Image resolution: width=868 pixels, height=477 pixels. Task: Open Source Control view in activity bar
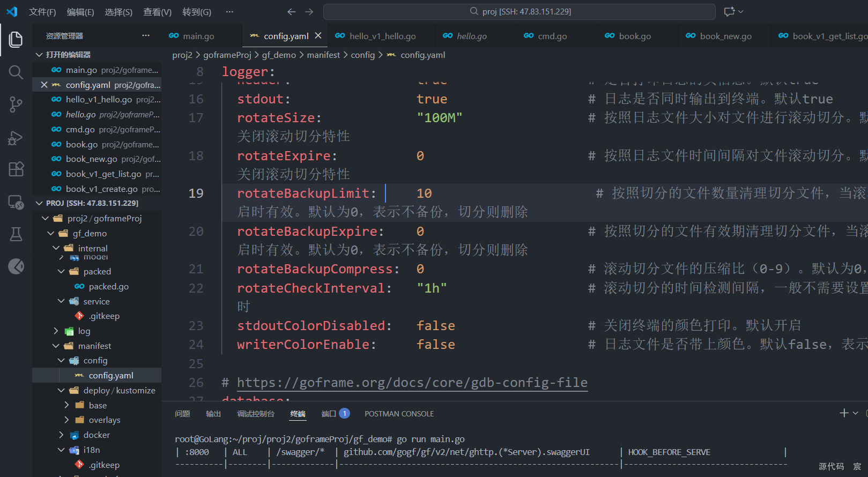coord(16,105)
